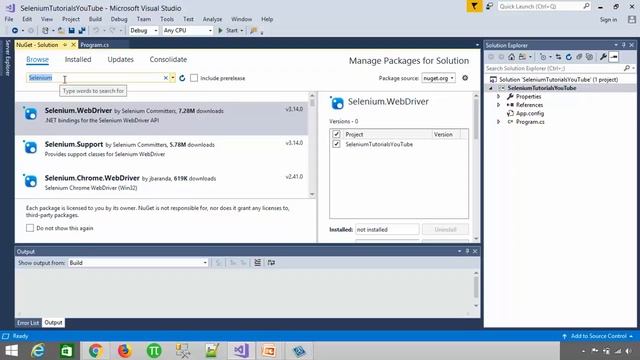Click Add to Source Control in status bar
This screenshot has width=640, height=360.
[x=598, y=336]
